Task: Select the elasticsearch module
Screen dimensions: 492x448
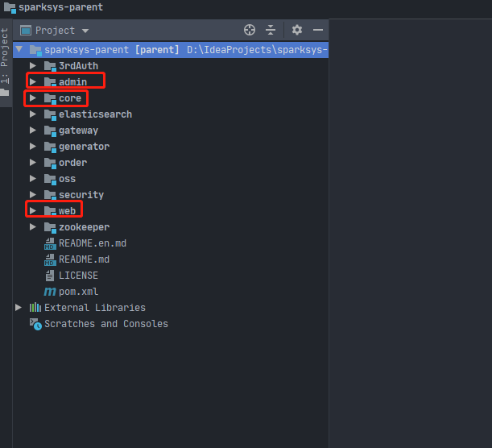Action: (95, 114)
